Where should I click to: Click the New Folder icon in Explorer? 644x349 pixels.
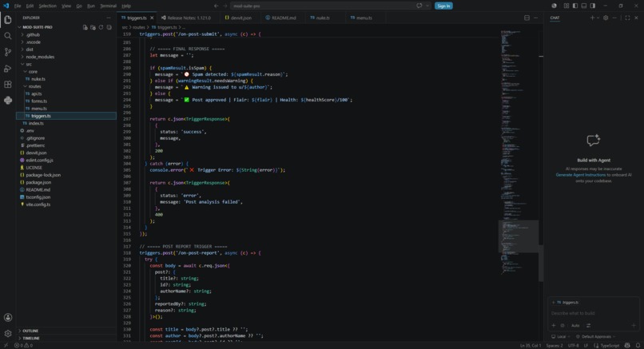93,27
